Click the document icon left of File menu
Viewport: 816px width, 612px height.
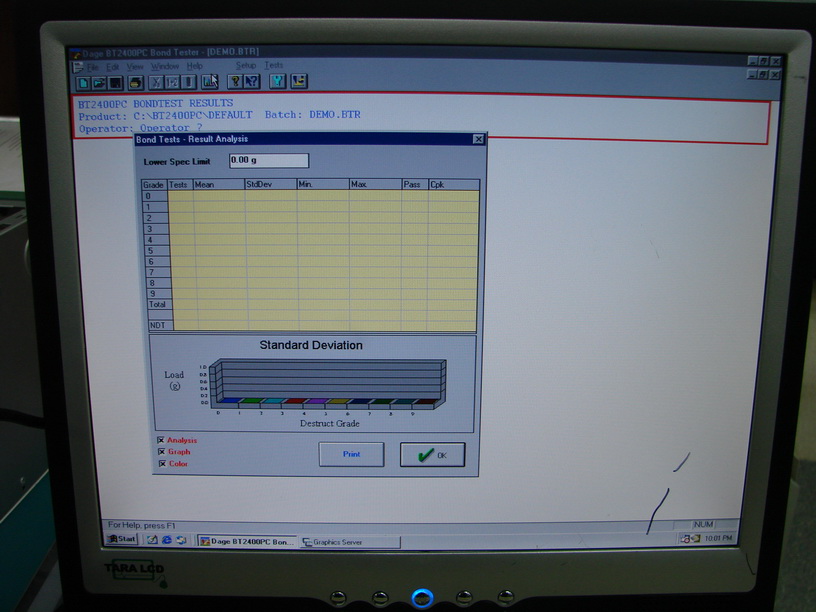coord(78,67)
